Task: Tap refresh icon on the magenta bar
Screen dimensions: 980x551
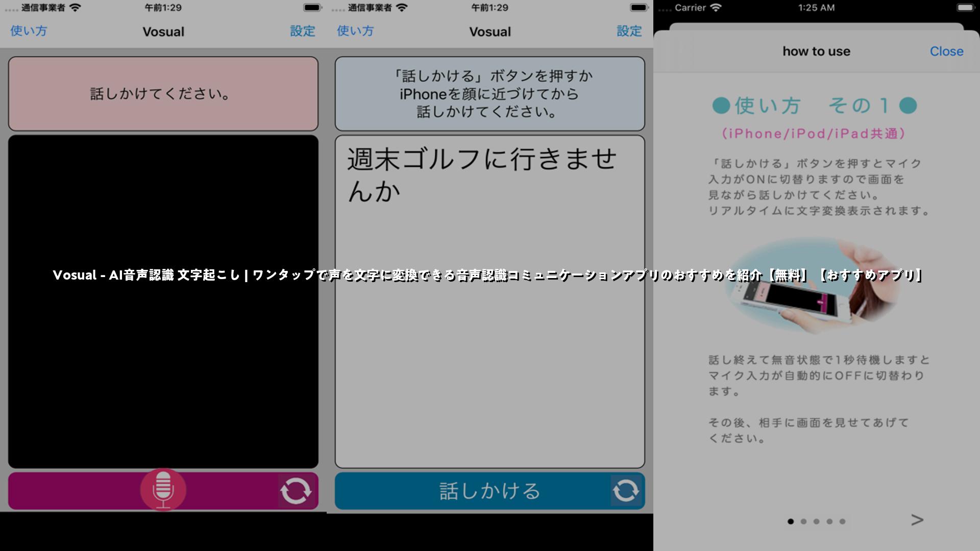Action: (296, 491)
